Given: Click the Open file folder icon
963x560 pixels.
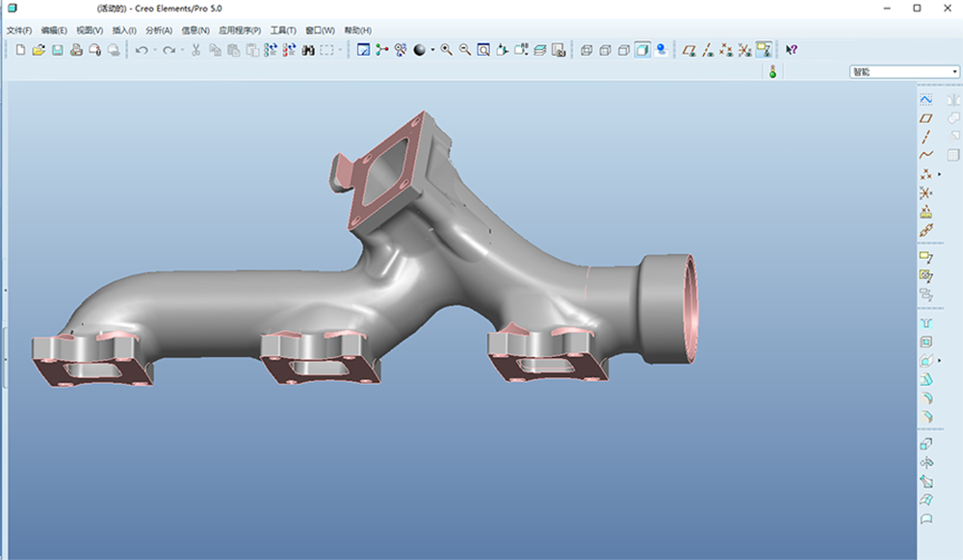Looking at the screenshot, I should pos(39,50).
